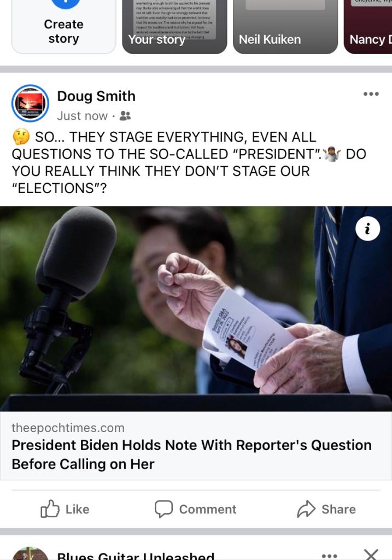Open Nancy's story card
The width and height of the screenshot is (392, 560).
(368, 27)
